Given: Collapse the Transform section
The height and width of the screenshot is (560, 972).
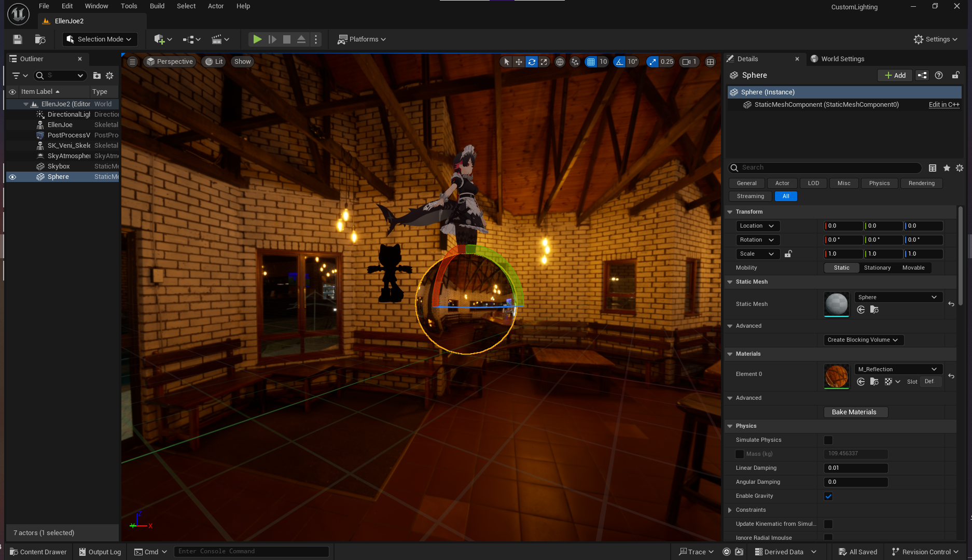Looking at the screenshot, I should tap(730, 212).
